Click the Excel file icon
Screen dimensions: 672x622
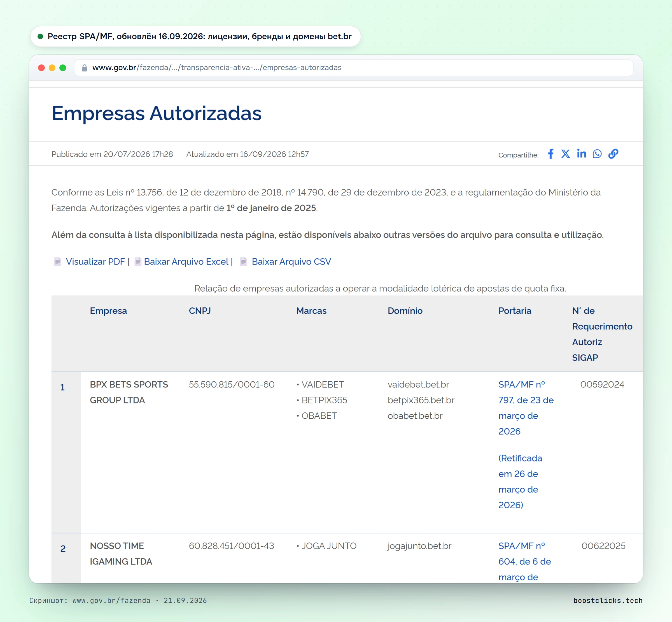tap(137, 261)
